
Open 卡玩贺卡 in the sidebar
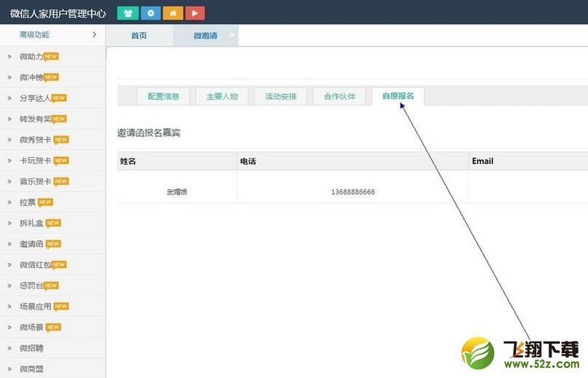[x=52, y=160]
